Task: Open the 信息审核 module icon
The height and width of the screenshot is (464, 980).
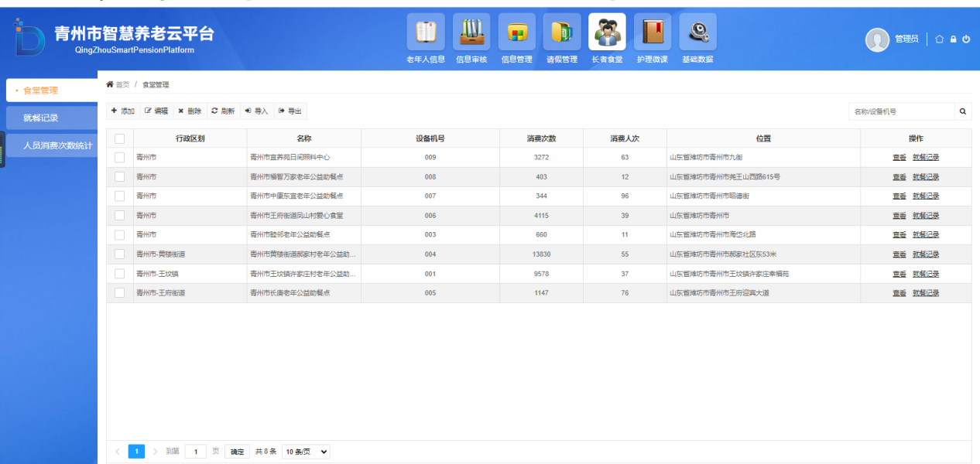Action: tap(471, 32)
